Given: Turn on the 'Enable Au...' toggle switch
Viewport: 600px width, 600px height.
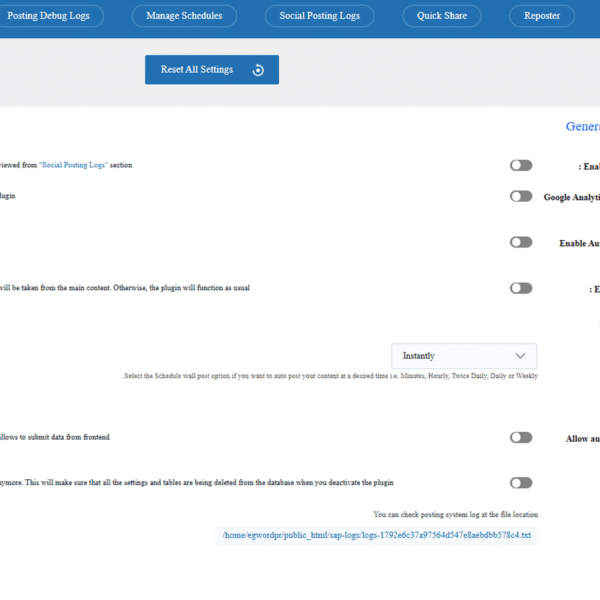Looking at the screenshot, I should (x=521, y=242).
